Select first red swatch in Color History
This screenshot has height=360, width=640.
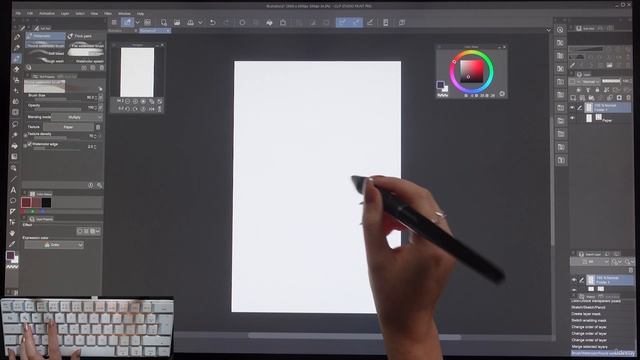point(26,202)
